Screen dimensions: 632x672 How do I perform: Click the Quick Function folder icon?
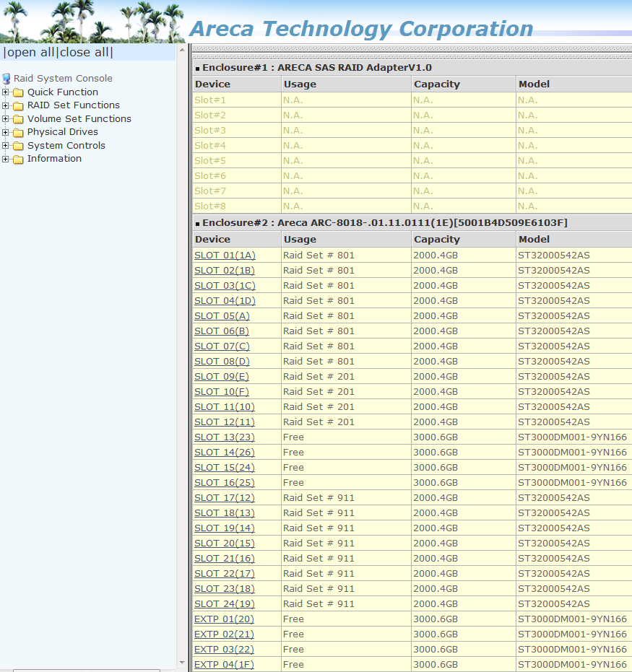click(18, 92)
